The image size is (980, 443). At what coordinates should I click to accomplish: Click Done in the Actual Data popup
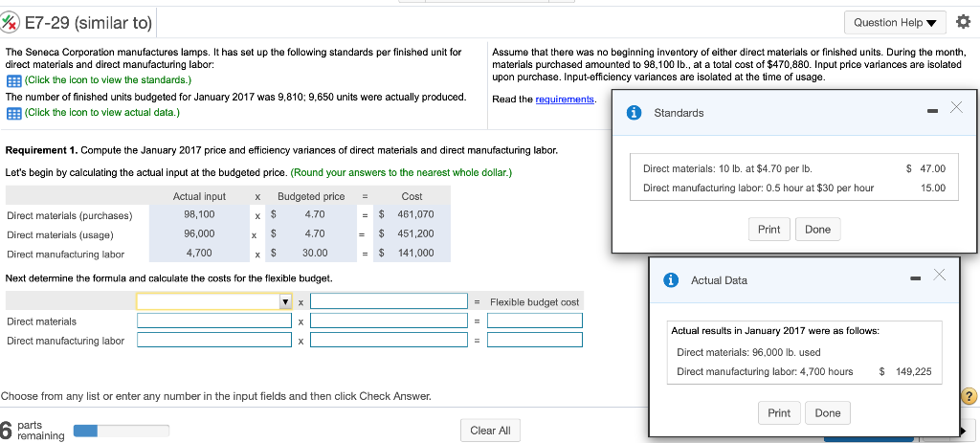(828, 412)
